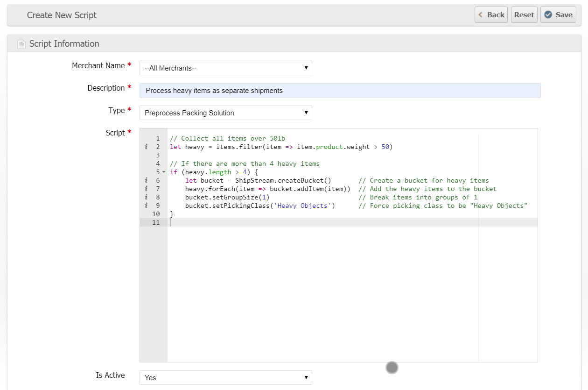Collapse the code fold arrow on line 5
The image size is (588, 390).
tap(163, 172)
